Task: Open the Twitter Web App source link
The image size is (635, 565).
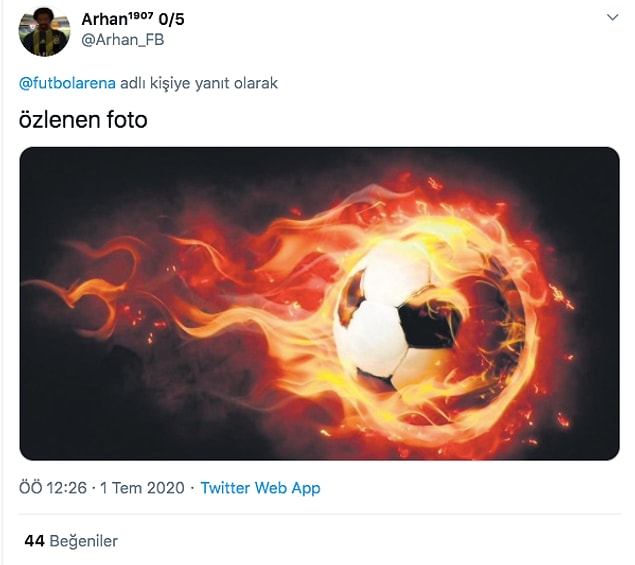Action: [x=260, y=488]
